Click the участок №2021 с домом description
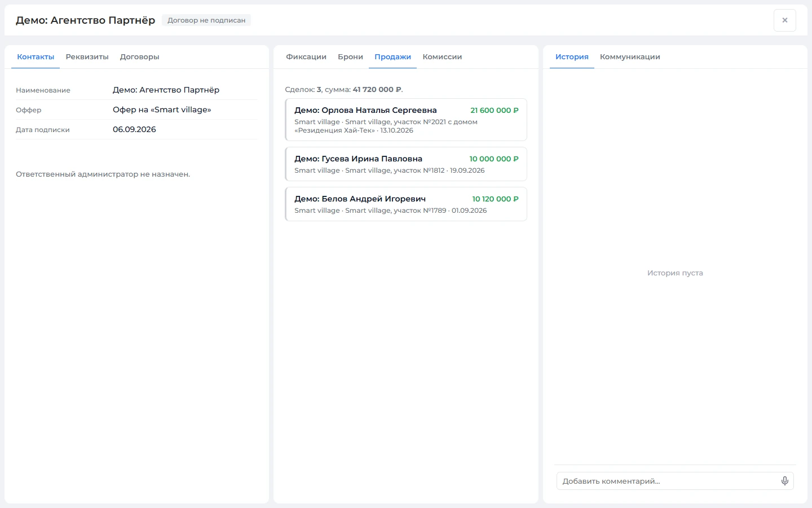The width and height of the screenshot is (812, 508). coord(386,126)
